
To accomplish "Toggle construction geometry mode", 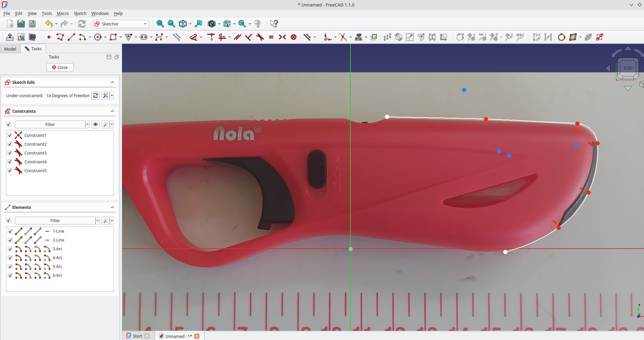I will coord(374,37).
